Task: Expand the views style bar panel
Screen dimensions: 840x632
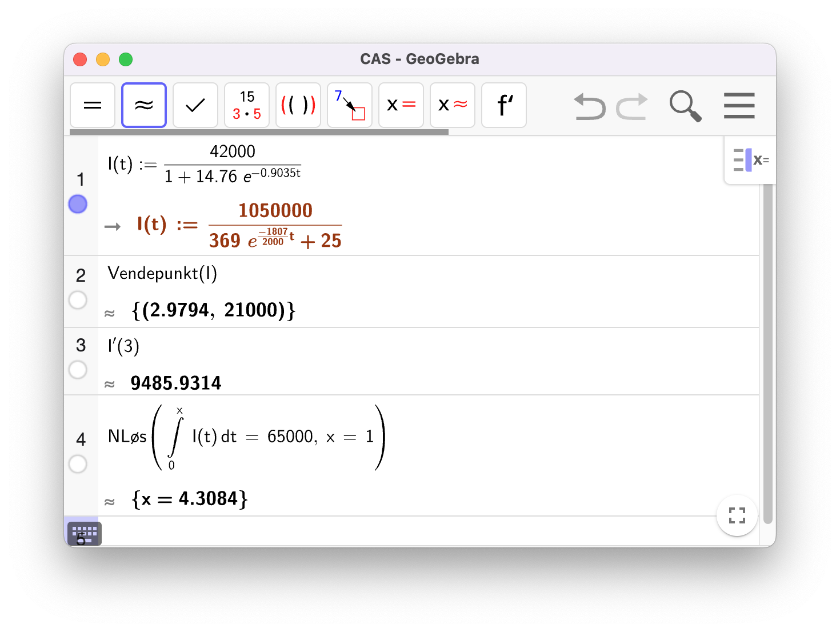Action: tap(750, 160)
